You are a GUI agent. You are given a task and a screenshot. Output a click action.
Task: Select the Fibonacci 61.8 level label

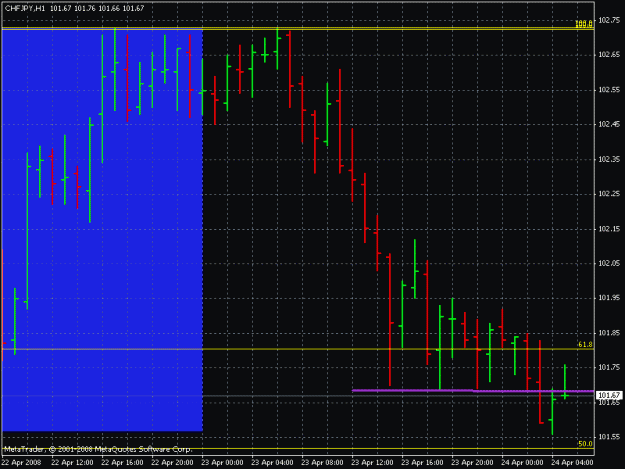pos(585,345)
